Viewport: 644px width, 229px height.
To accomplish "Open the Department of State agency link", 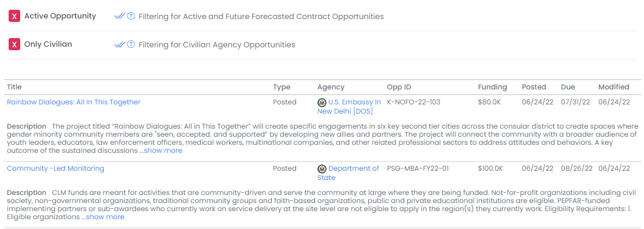I will pos(349,173).
